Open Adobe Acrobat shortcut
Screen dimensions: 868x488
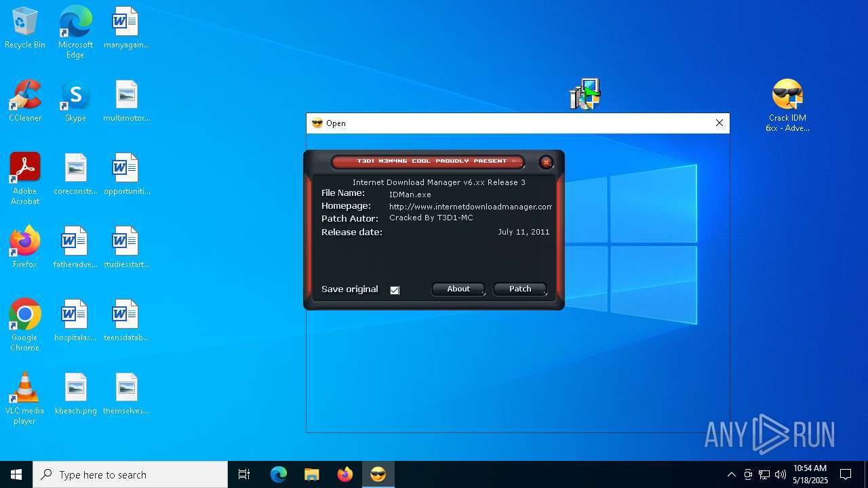pos(25,179)
